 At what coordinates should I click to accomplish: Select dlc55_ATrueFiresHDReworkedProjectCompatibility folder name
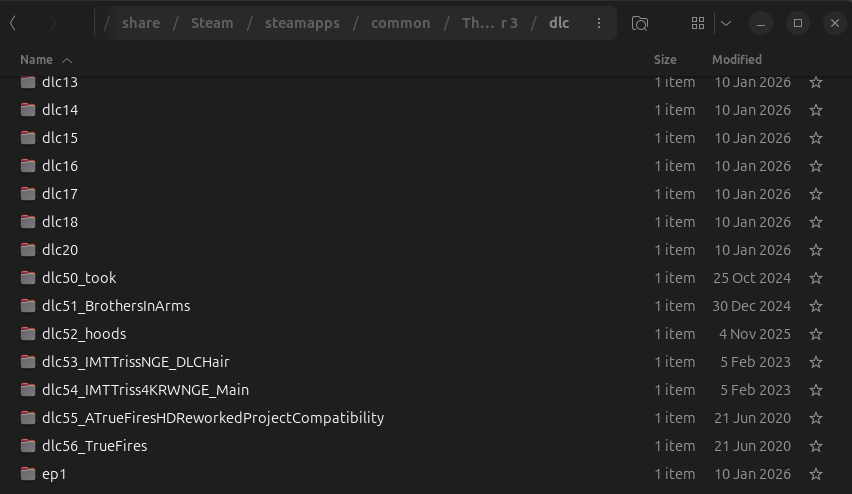[x=212, y=418]
